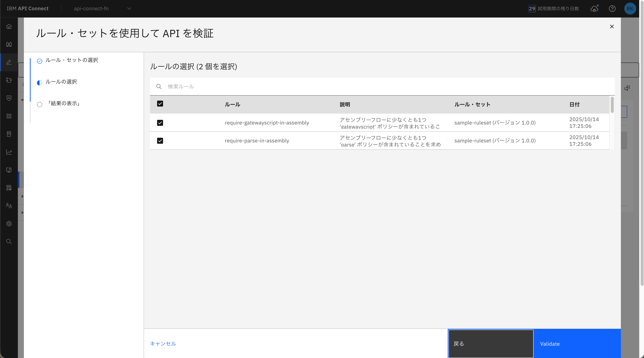Click the sidebar search magnifier icon
This screenshot has width=644, height=358.
coord(9,241)
